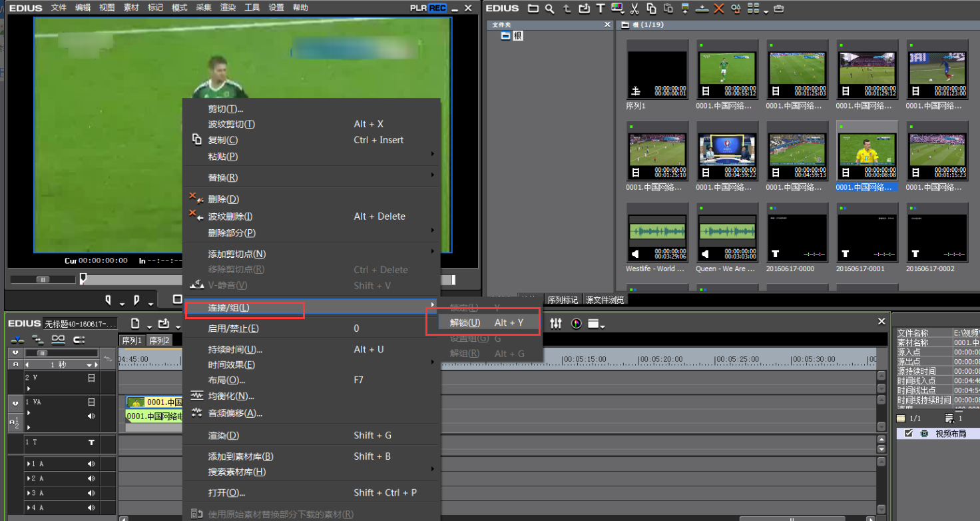
Task: Click the PLR button in player header
Action: [x=419, y=8]
